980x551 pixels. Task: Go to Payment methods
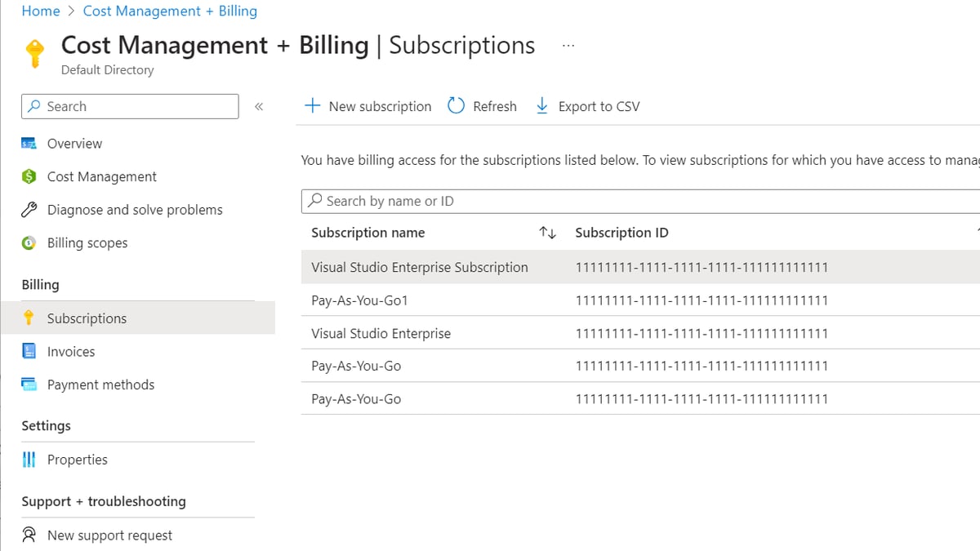[100, 384]
